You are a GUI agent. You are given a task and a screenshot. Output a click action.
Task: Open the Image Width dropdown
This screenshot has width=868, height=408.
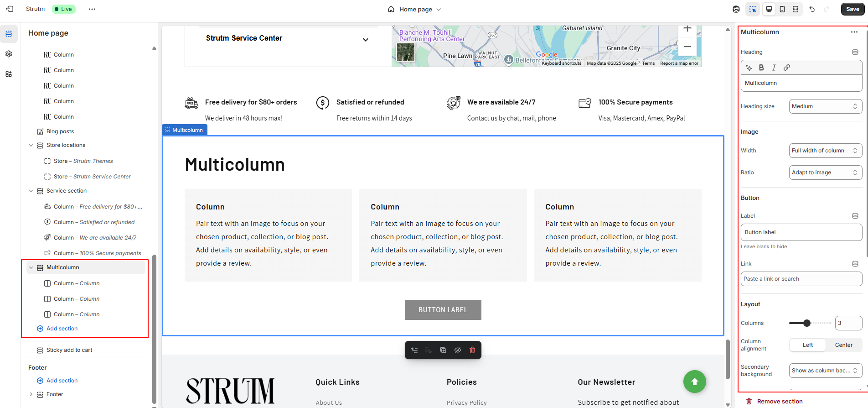point(826,151)
